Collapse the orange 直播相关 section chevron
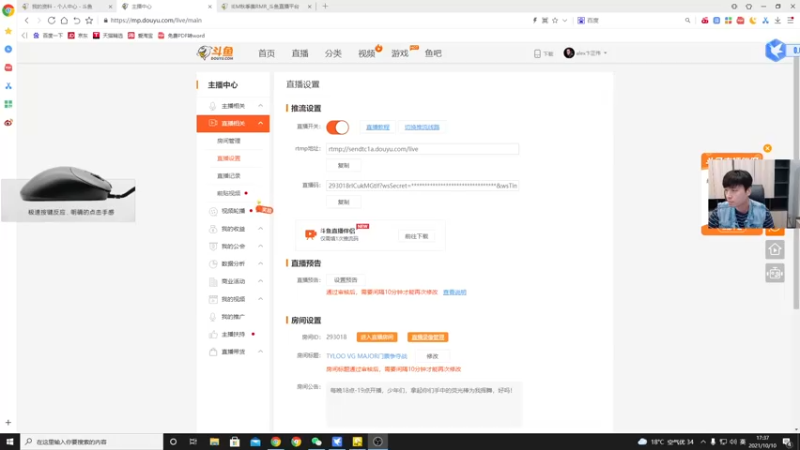Image resolution: width=800 pixels, height=450 pixels. [x=260, y=123]
